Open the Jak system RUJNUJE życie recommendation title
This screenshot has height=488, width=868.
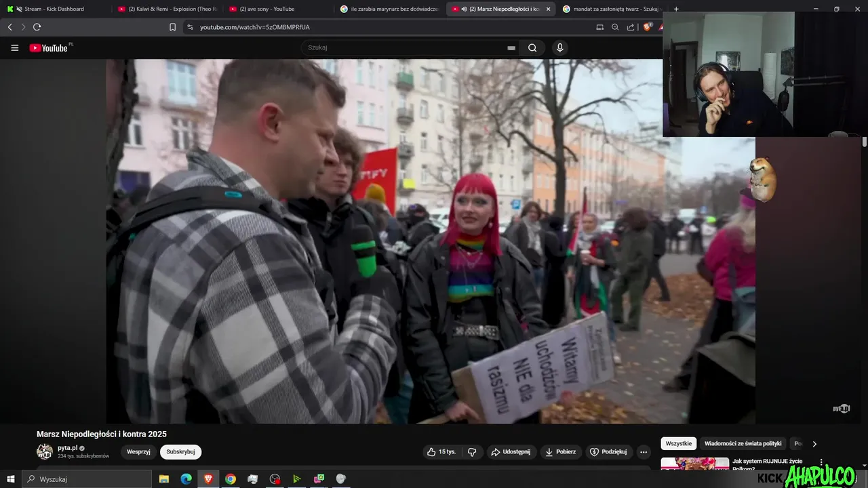[767, 464]
